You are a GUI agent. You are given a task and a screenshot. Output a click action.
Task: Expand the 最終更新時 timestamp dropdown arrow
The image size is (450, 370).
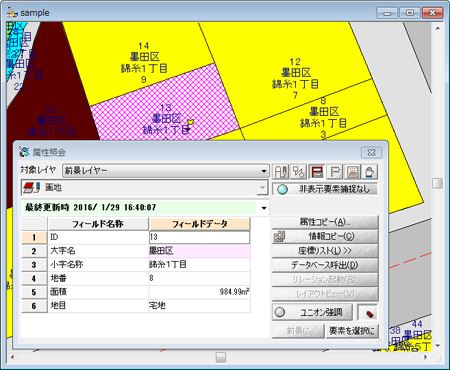[264, 208]
